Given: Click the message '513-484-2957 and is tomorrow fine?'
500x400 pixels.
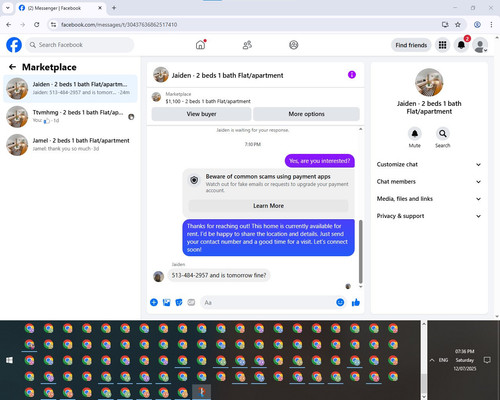Looking at the screenshot, I should tap(219, 275).
